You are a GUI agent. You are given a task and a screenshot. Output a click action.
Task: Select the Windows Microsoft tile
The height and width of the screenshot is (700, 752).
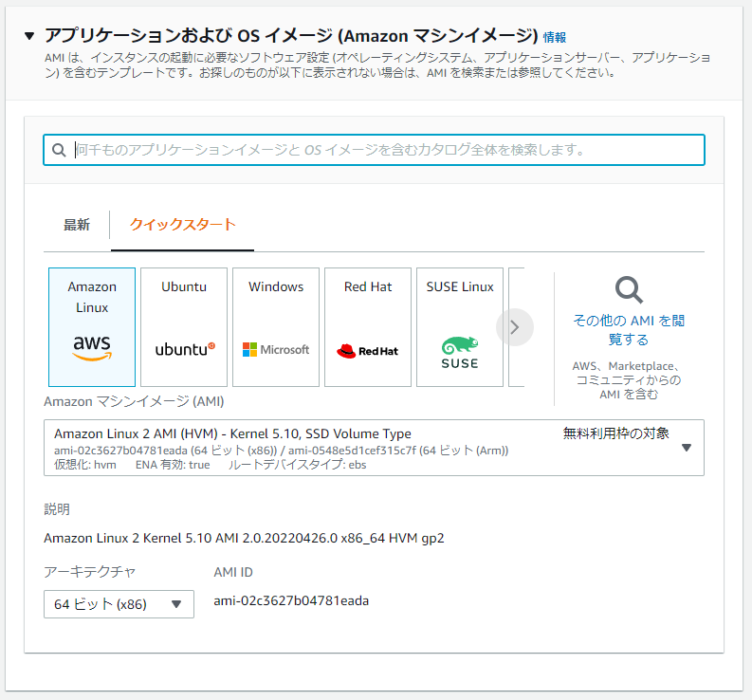(x=276, y=327)
